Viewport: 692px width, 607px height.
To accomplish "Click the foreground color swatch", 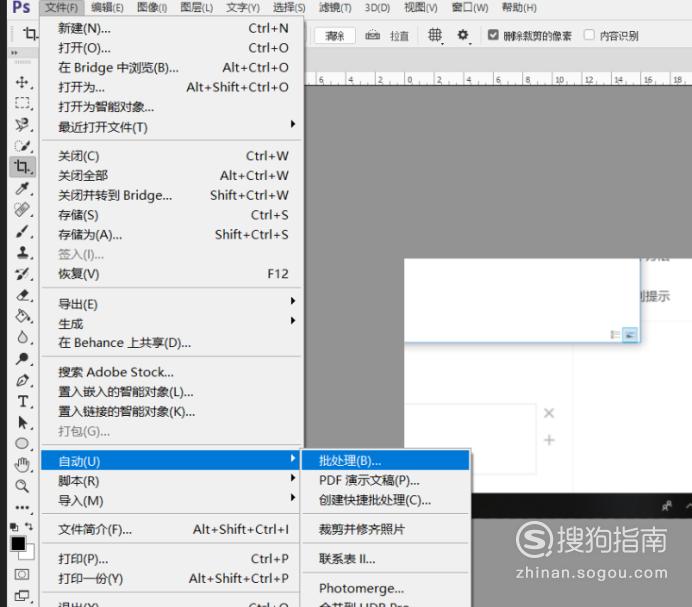I will [18, 543].
